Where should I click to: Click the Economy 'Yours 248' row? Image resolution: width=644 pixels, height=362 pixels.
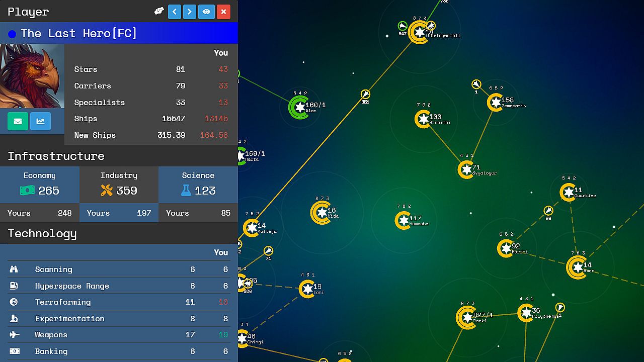tap(40, 213)
